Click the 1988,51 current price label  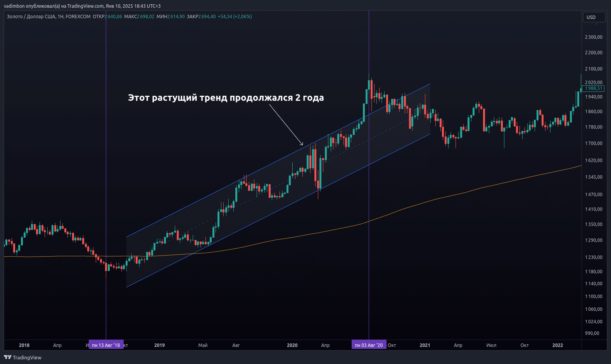point(593,88)
